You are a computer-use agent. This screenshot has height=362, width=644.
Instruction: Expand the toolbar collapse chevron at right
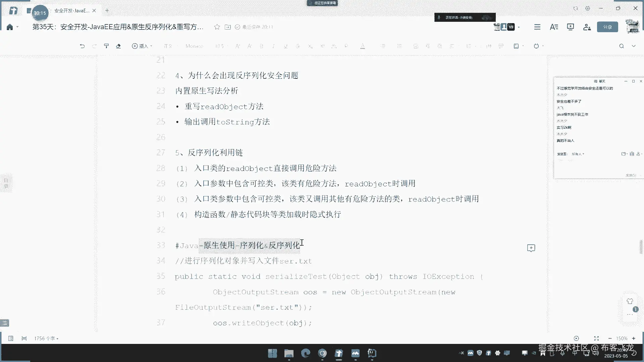click(634, 46)
